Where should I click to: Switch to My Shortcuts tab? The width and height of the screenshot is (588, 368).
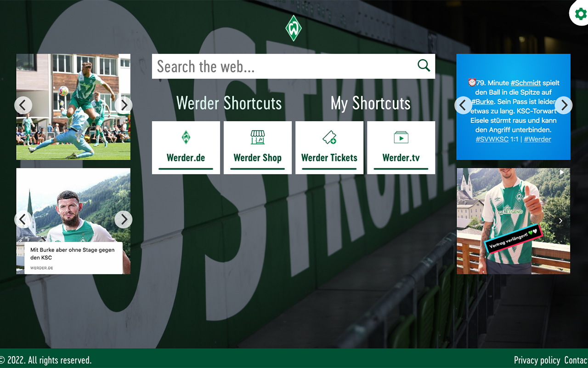pos(371,103)
